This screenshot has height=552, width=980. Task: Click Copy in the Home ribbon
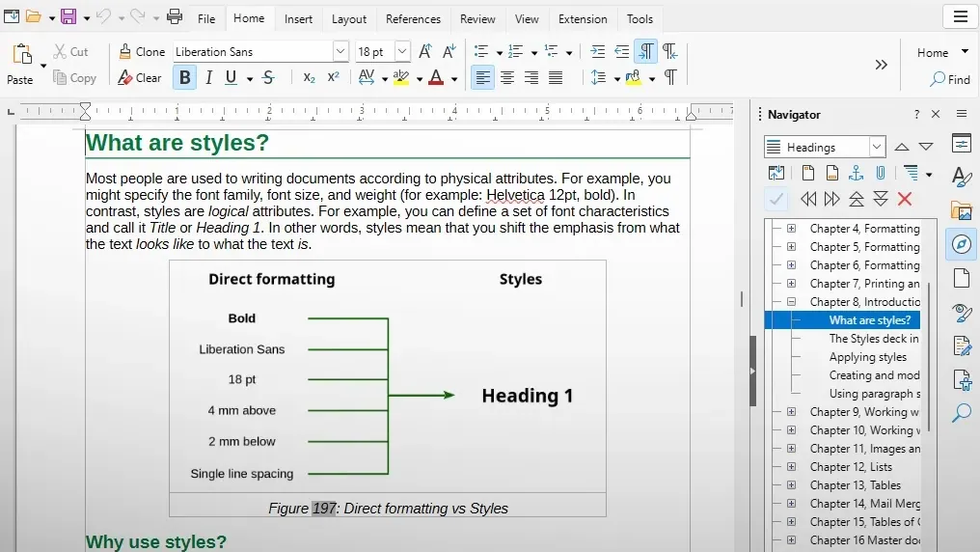[x=74, y=78]
